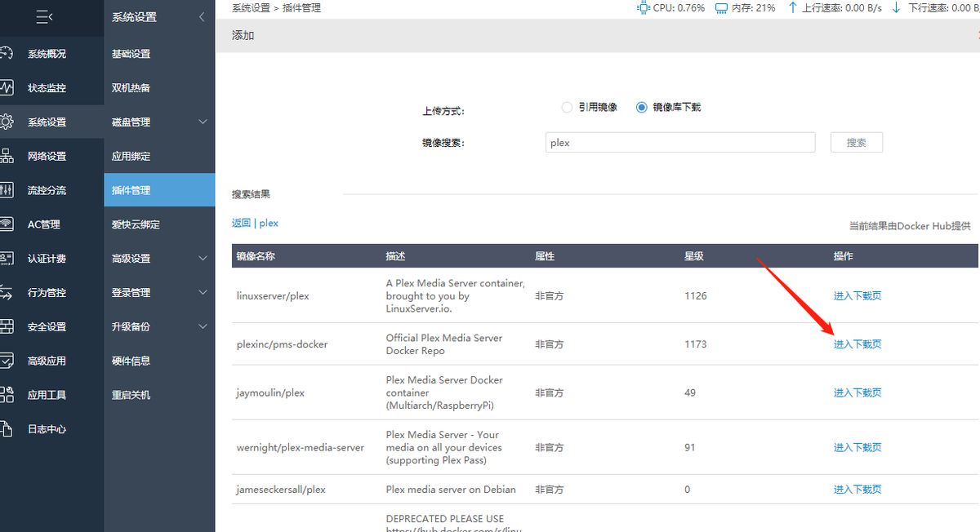
Task: Go to 网络设置 in the main menu
Action: pos(47,156)
